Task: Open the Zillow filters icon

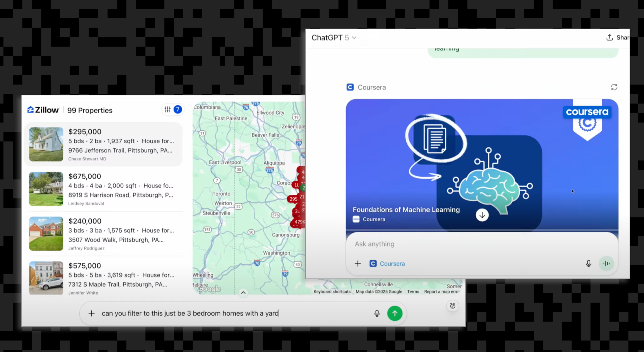Action: [x=167, y=109]
